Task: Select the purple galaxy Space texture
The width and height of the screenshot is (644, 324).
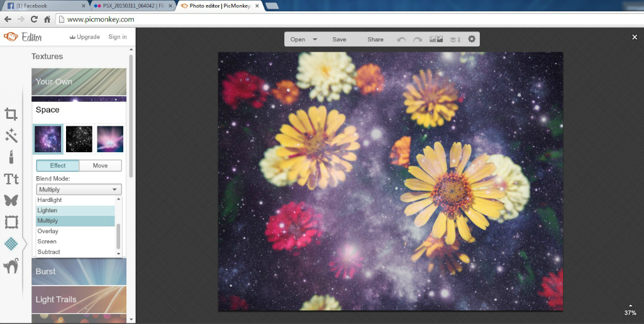Action: coord(48,139)
